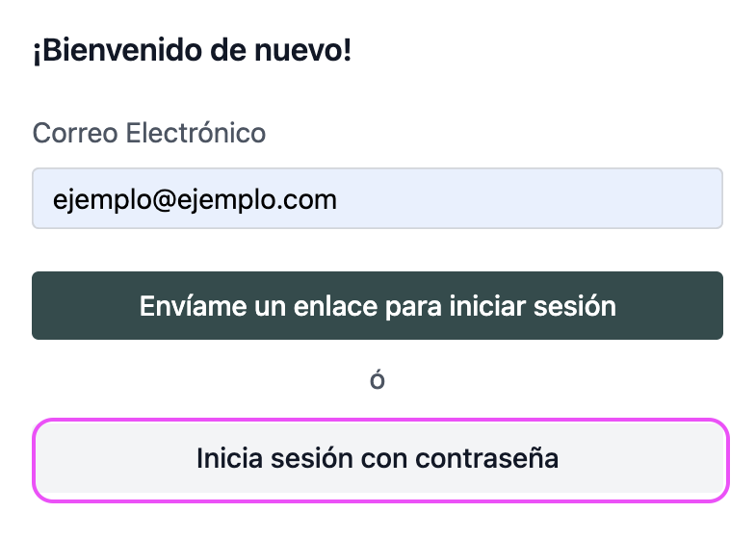
Task: Click the email address input field
Action: tap(377, 199)
